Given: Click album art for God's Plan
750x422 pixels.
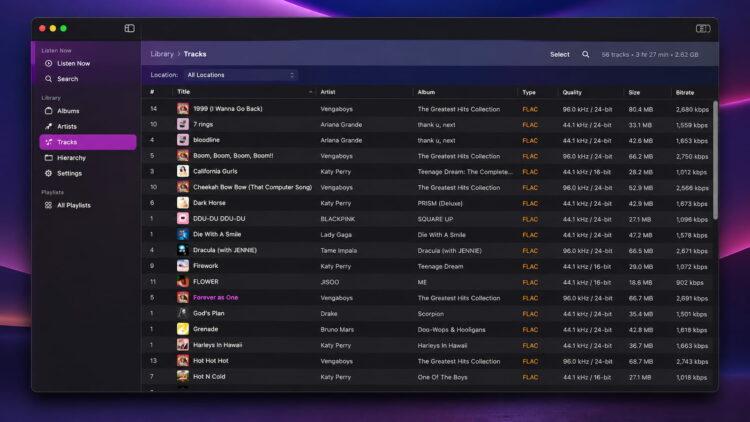Looking at the screenshot, I should click(183, 313).
